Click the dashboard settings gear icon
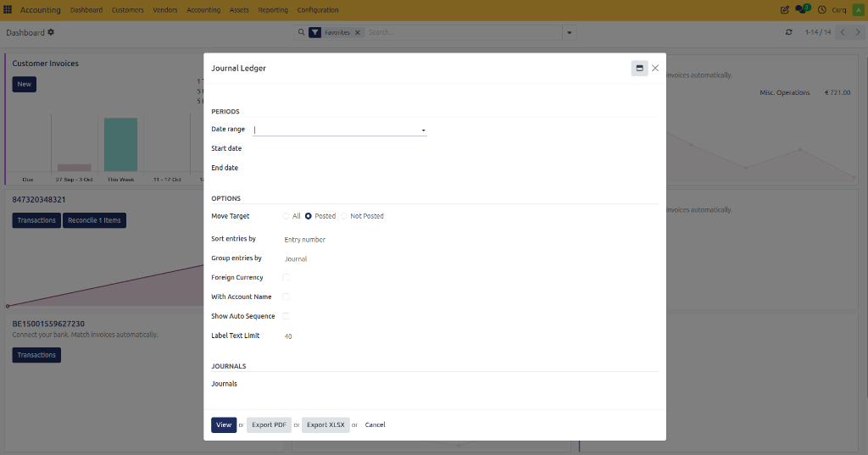Viewport: 868px width, 455px height. [x=51, y=32]
